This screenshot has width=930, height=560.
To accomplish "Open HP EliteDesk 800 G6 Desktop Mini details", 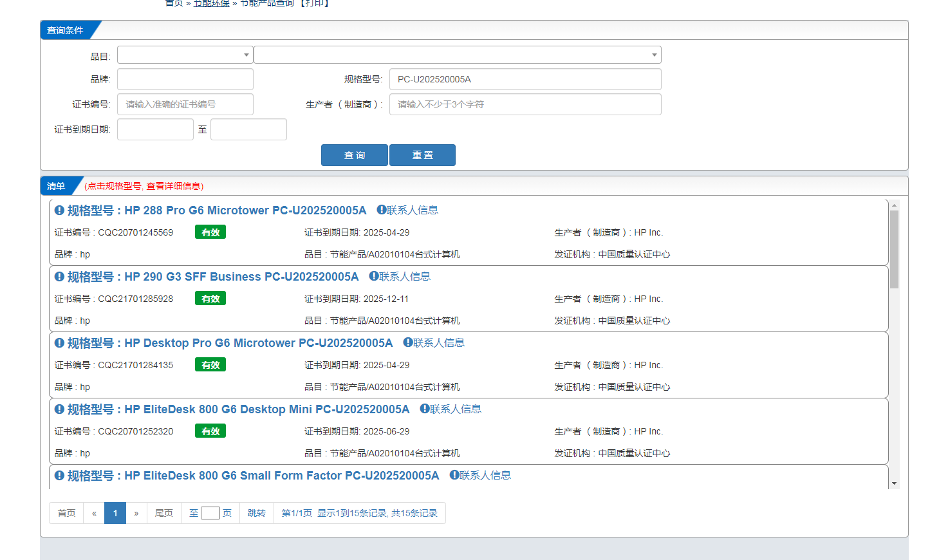I will pos(266,409).
